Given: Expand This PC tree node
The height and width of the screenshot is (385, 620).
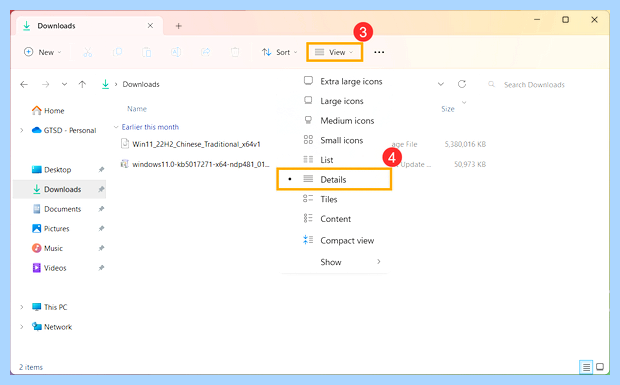Looking at the screenshot, I should 22,307.
